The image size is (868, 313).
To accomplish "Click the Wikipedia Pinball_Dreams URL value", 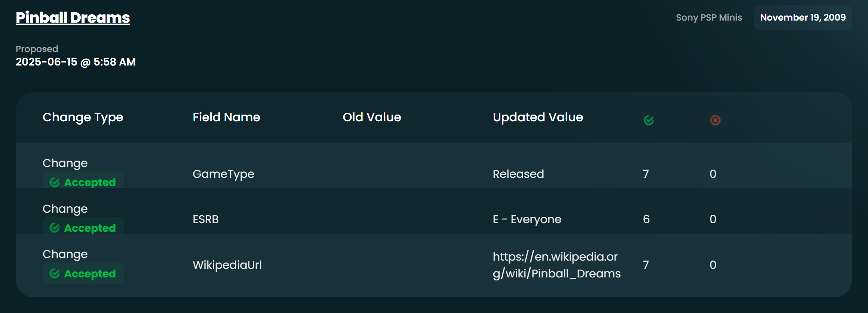I will click(556, 265).
